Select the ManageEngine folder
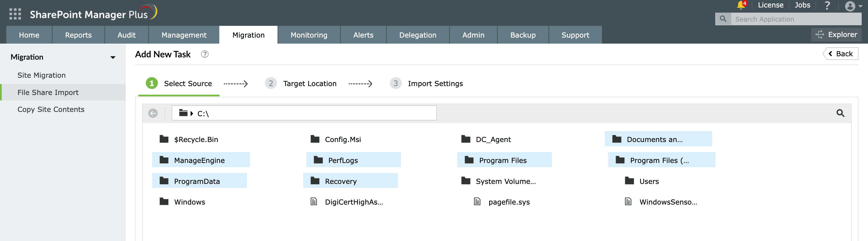The height and width of the screenshot is (241, 868). coord(201,160)
